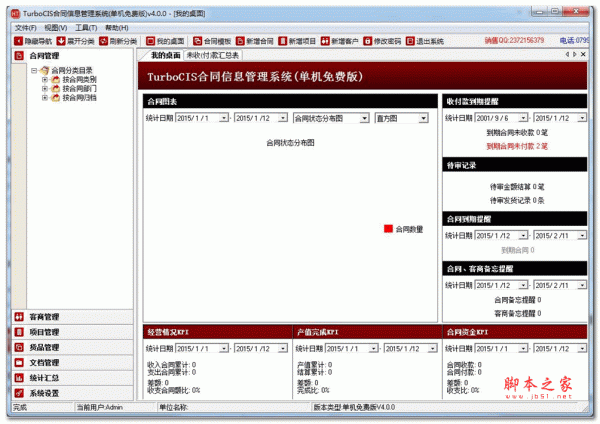Image resolution: width=600 pixels, height=424 pixels.
Task: Click the 新增客户 toolbar icon
Action: [325, 41]
